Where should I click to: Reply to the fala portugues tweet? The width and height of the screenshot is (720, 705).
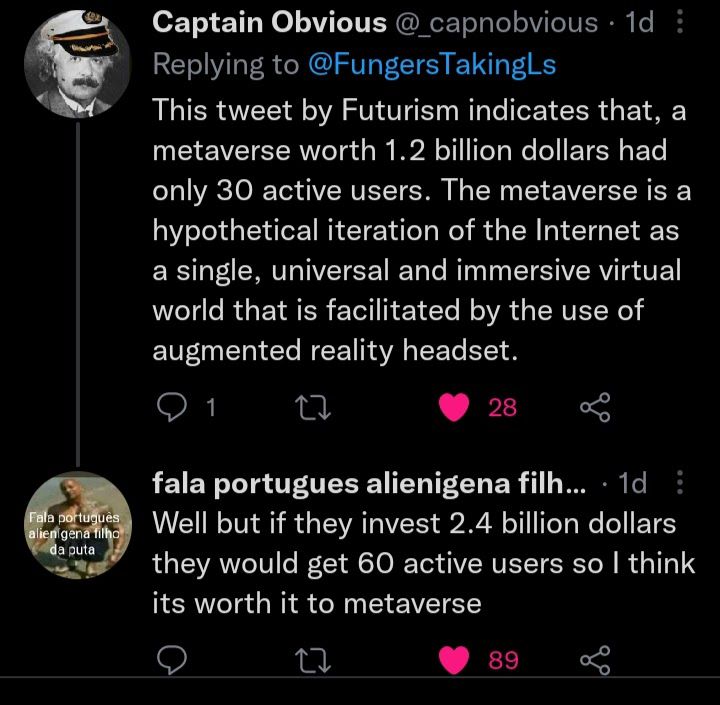[x=173, y=661]
